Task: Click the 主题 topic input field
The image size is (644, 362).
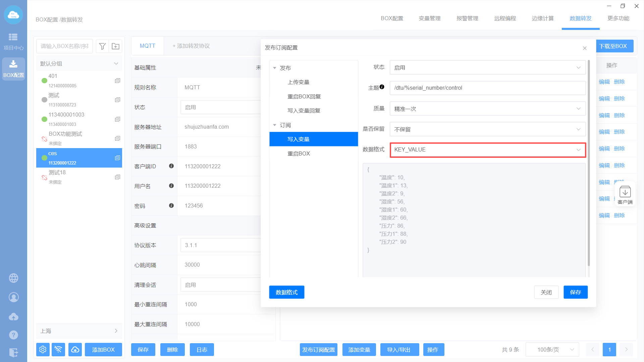Action: (487, 88)
